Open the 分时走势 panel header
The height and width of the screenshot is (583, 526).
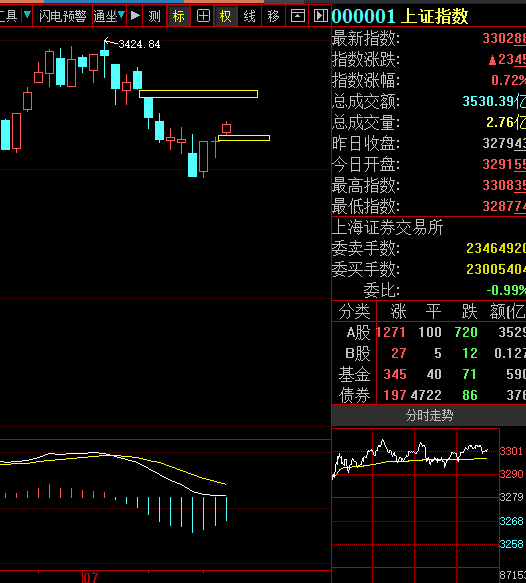coord(429,415)
